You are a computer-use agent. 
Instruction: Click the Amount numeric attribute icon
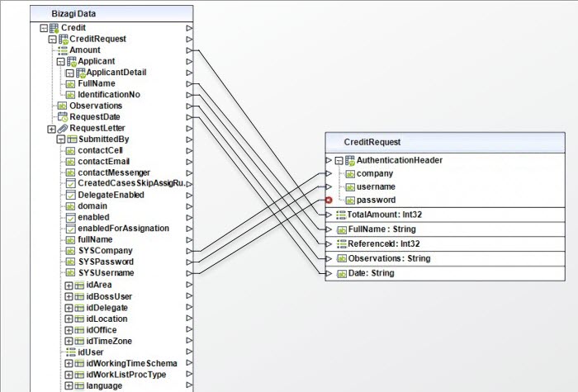pos(63,50)
